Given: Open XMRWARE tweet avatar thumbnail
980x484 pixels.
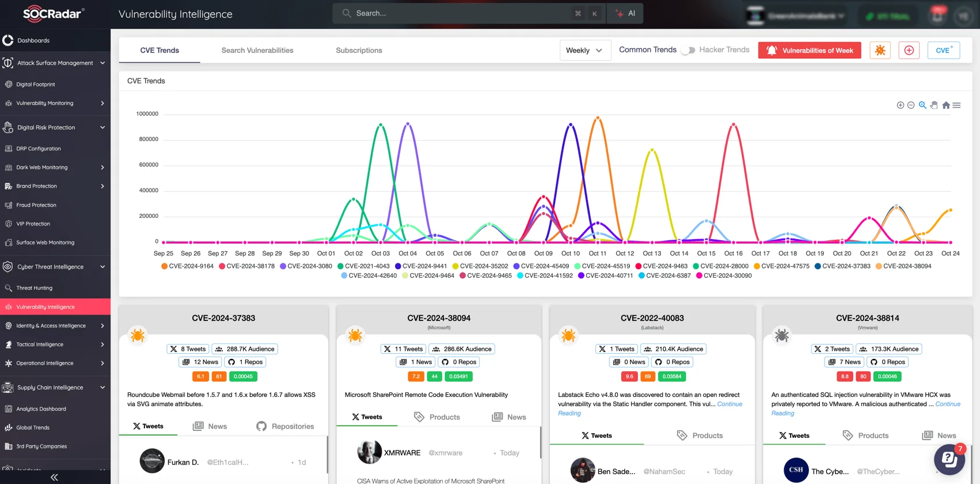Looking at the screenshot, I should [x=369, y=452].
